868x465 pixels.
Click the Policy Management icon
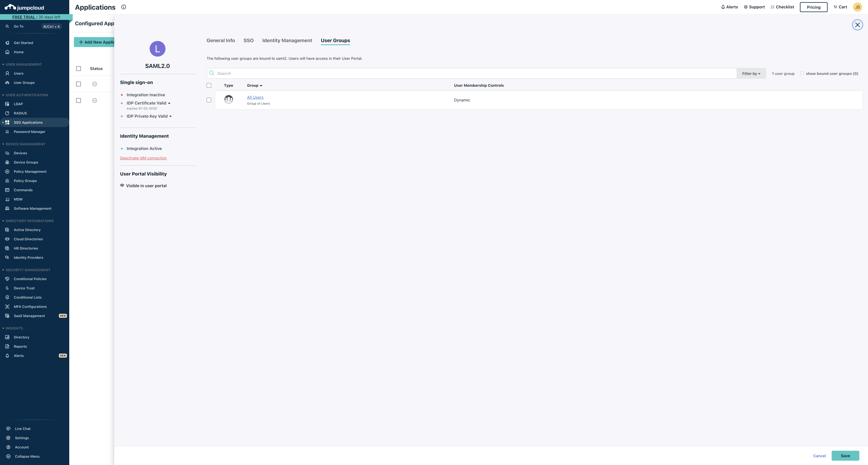click(7, 171)
